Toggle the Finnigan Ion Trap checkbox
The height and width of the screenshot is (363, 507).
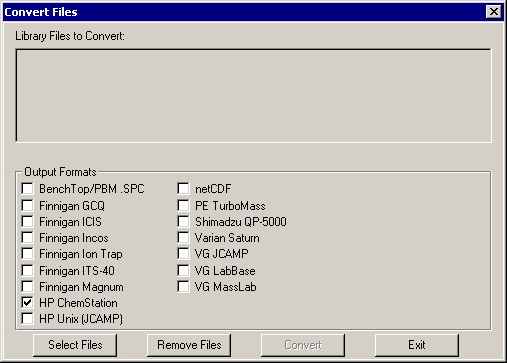point(27,254)
